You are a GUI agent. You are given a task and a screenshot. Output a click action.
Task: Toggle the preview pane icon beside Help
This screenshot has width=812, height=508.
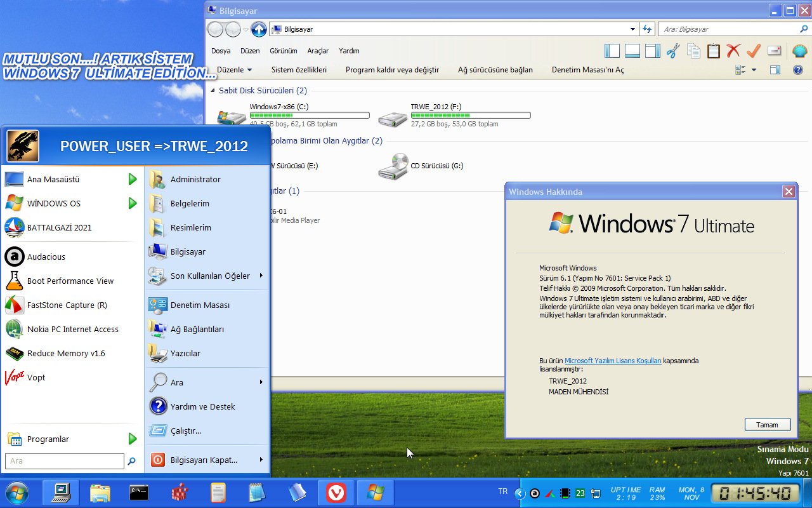click(x=775, y=70)
